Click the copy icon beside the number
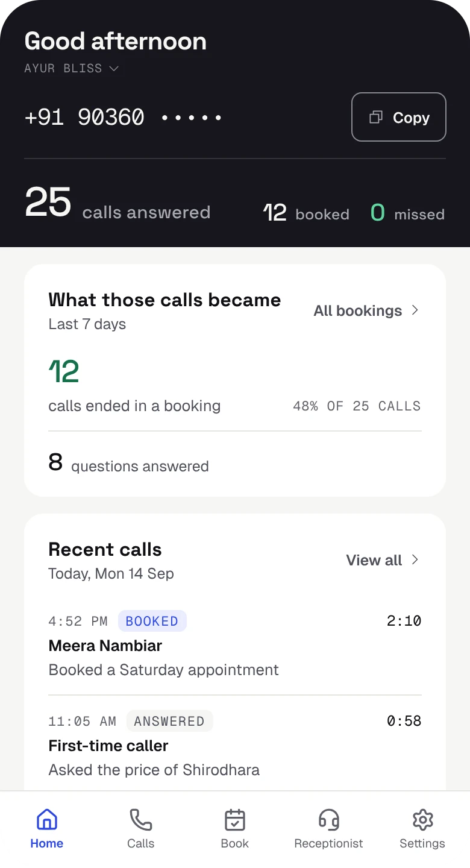 pos(376,117)
